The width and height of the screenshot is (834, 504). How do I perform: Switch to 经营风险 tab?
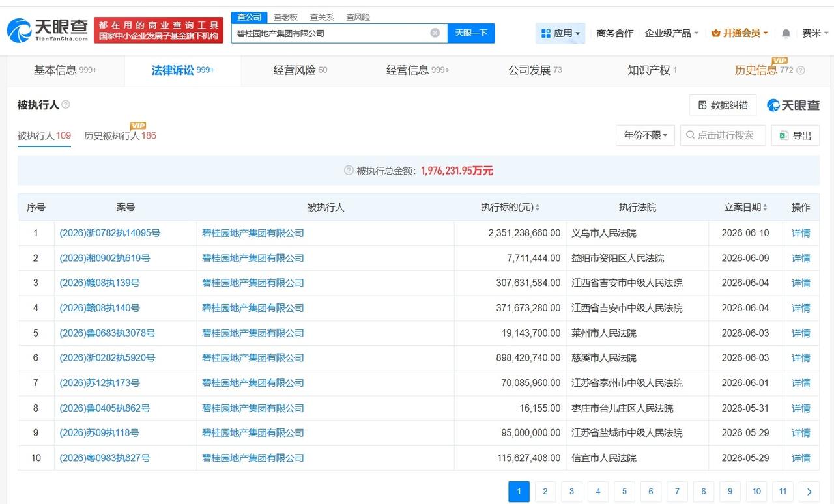tap(300, 70)
